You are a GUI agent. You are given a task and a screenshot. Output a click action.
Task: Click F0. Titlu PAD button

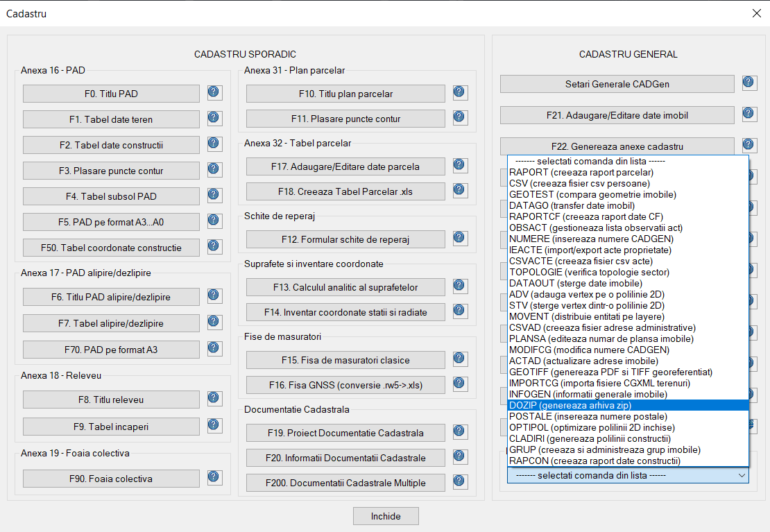[111, 94]
